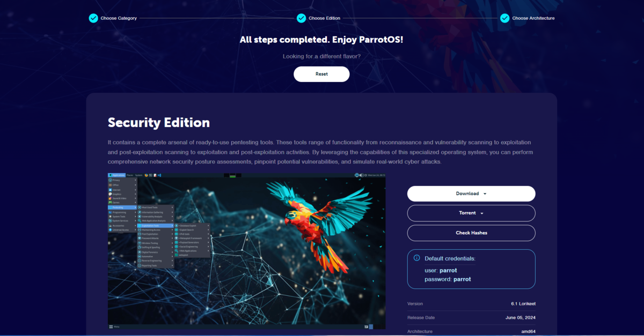Select the Choose Architecture step label
This screenshot has width=644, height=336.
pyautogui.click(x=533, y=18)
